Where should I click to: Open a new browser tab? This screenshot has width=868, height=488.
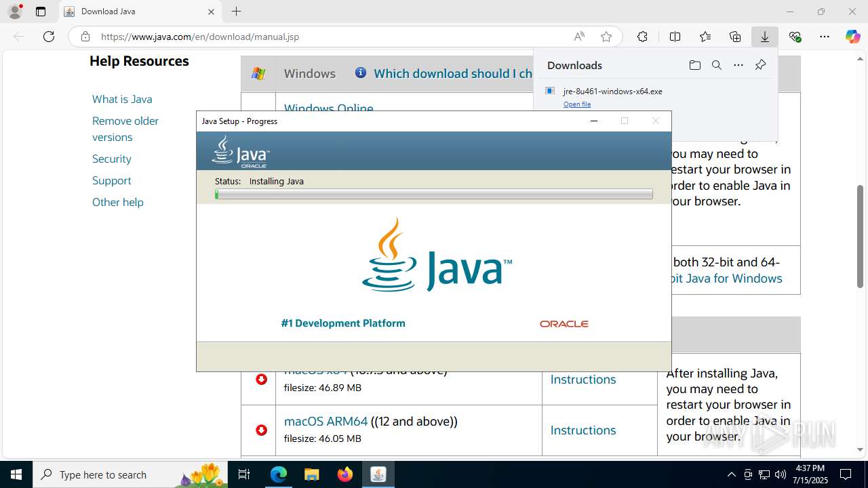[x=236, y=12]
